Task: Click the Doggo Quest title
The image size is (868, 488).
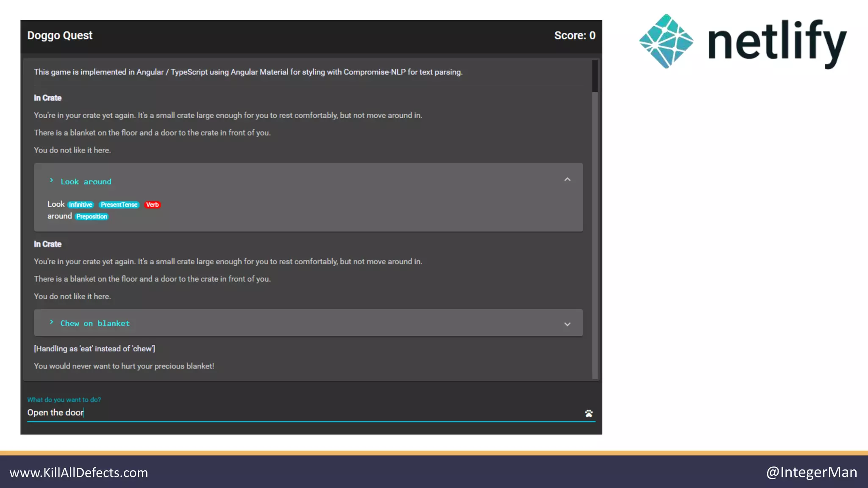Action: 60,36
